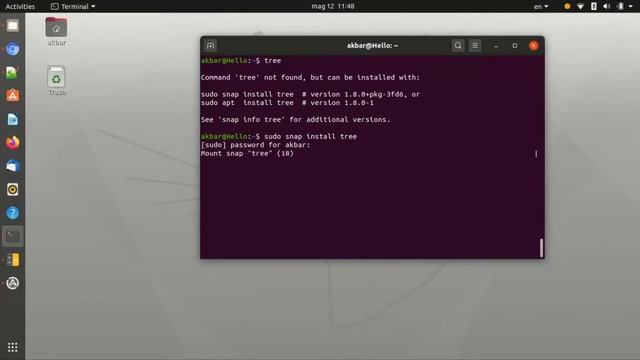
Task: Open Ubuntu Software from the dock
Action: click(13, 96)
